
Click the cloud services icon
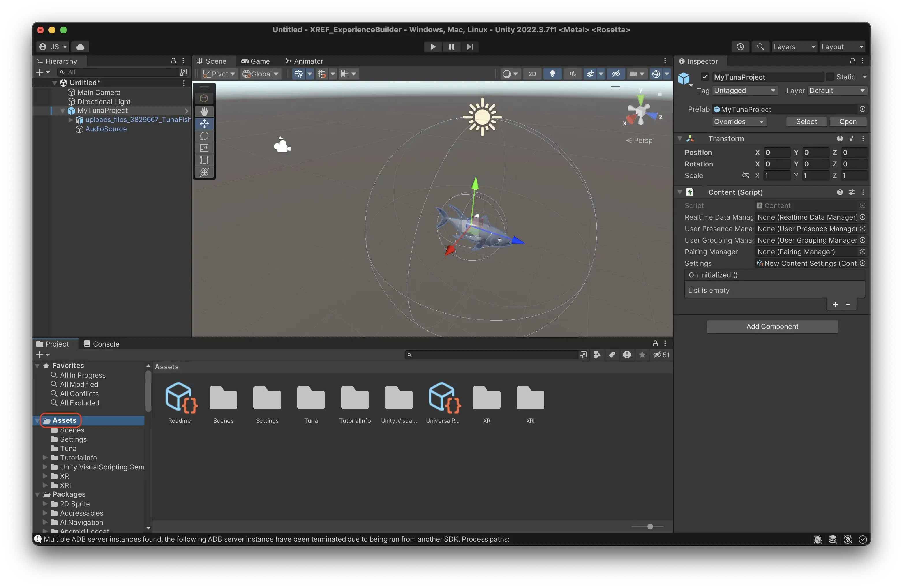[80, 47]
